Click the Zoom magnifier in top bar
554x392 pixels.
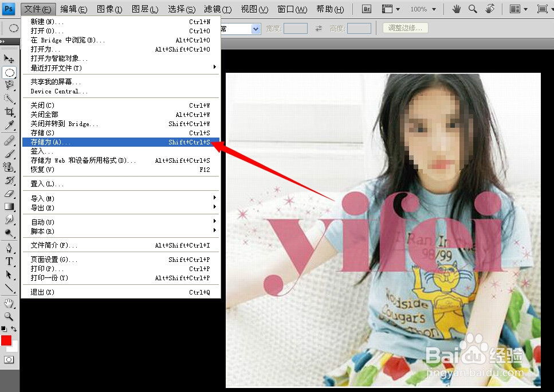pos(473,9)
